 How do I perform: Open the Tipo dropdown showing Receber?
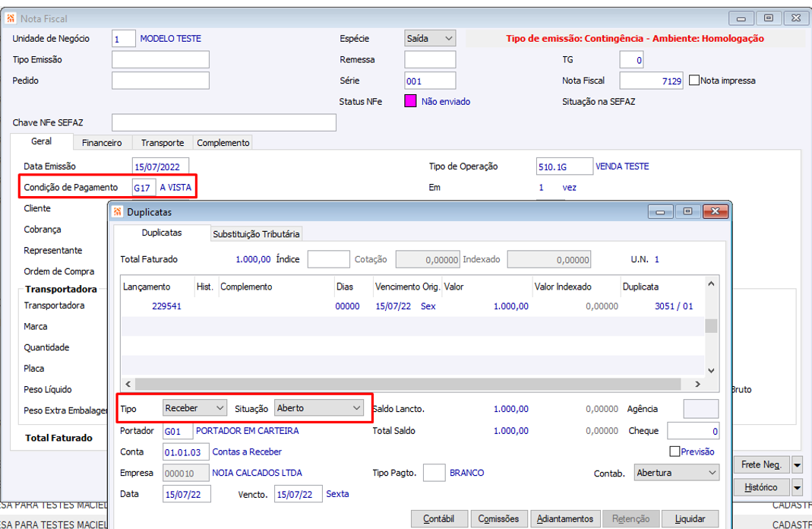click(194, 407)
